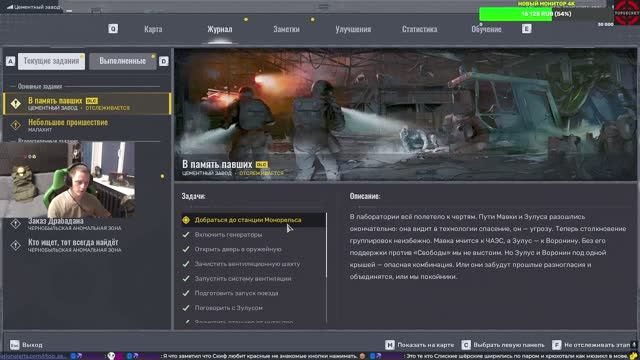This screenshot has height=360, width=640.
Task: Click the C key icon beside Выбрать левую панель
Action: click(466, 345)
